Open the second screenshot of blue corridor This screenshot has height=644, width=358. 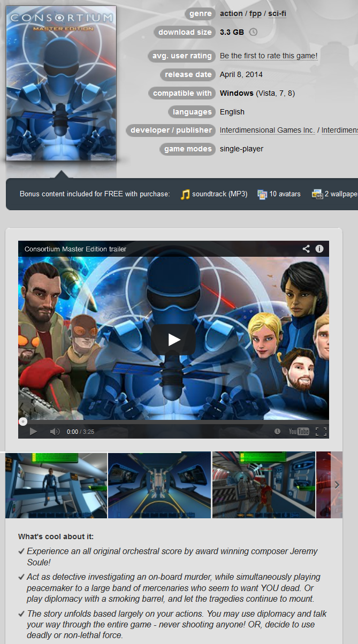click(x=159, y=485)
